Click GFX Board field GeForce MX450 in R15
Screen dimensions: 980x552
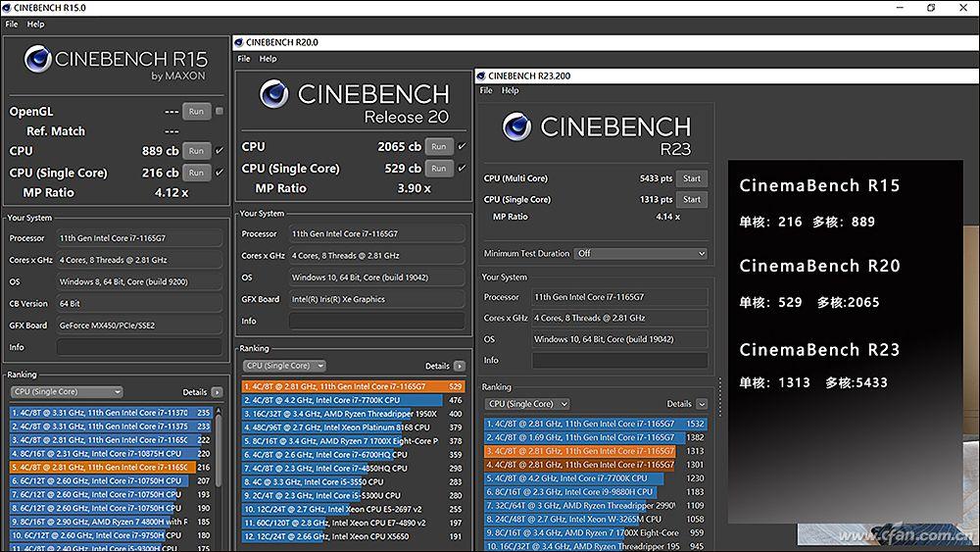coord(139,326)
